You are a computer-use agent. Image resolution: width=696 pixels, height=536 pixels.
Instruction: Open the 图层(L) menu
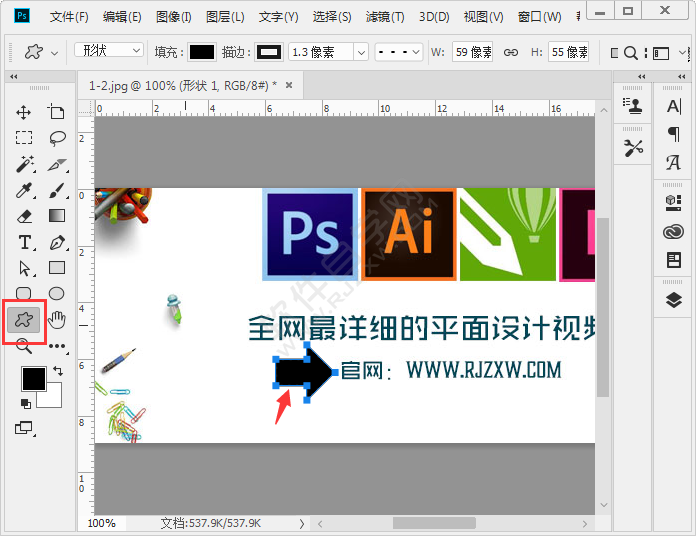(225, 16)
